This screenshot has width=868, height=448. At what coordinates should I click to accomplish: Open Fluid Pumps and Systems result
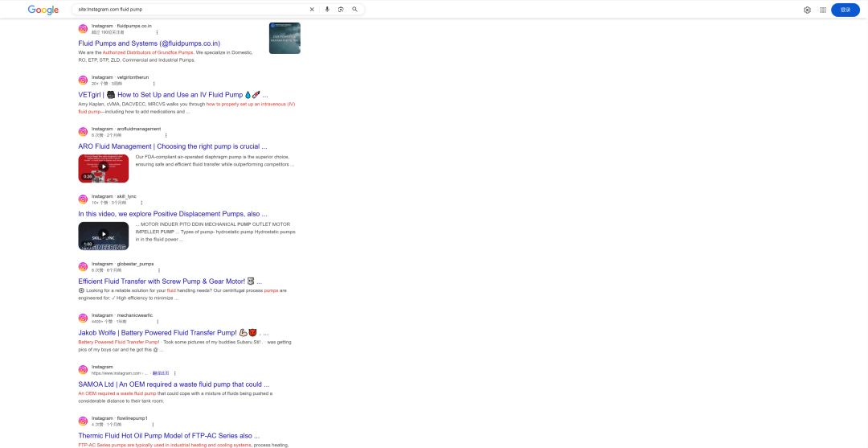click(x=149, y=43)
